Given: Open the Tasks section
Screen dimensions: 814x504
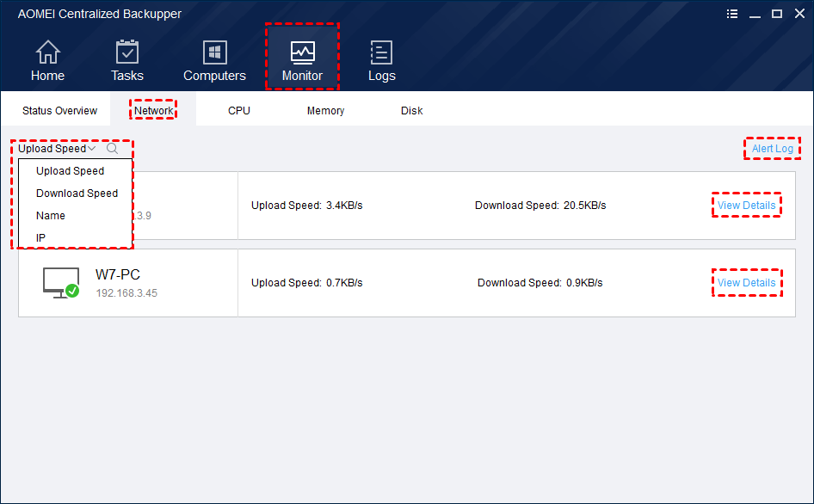Looking at the screenshot, I should point(127,61).
